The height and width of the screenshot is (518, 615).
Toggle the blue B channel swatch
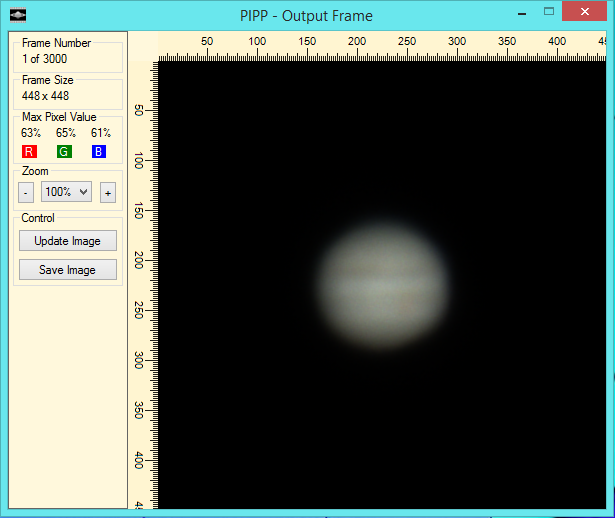pyautogui.click(x=99, y=151)
